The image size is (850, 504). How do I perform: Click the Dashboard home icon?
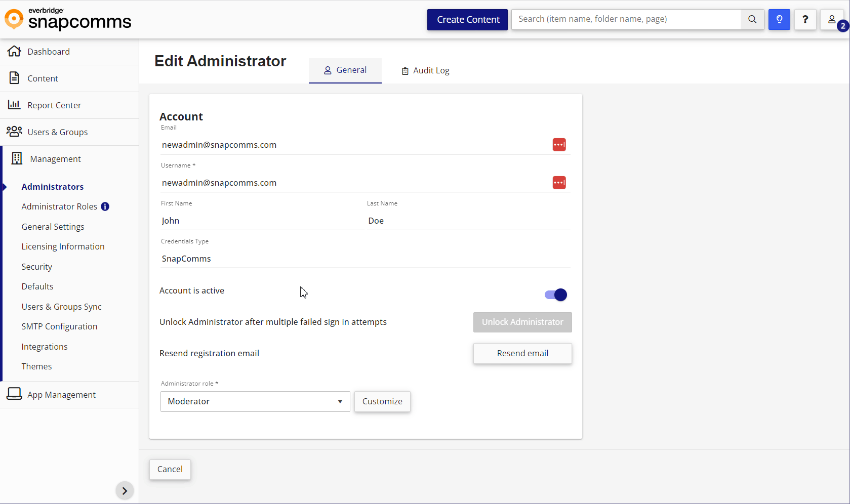[14, 51]
